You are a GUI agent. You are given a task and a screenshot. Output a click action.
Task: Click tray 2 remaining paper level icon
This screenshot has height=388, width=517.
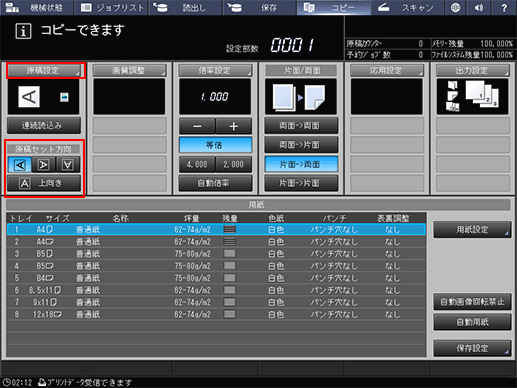(x=230, y=242)
